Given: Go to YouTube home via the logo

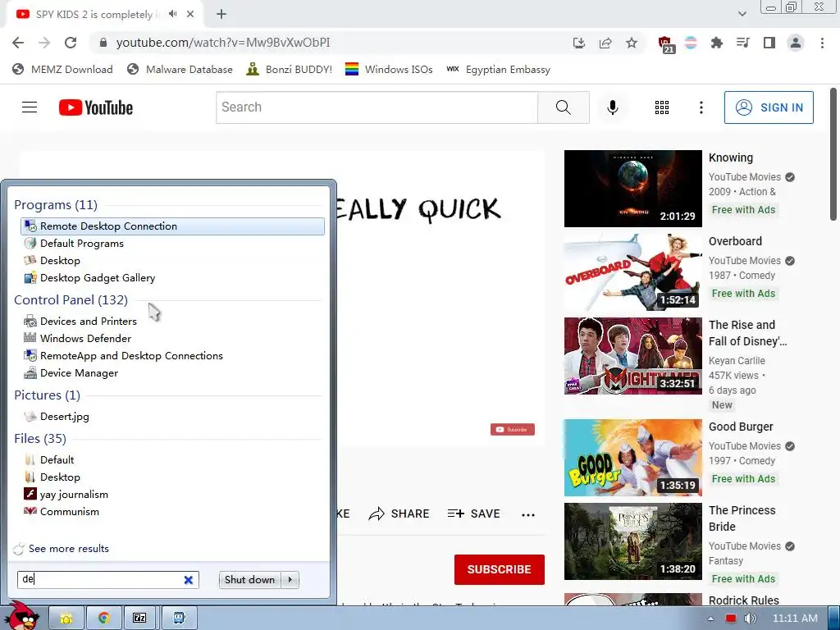Looking at the screenshot, I should tap(96, 107).
